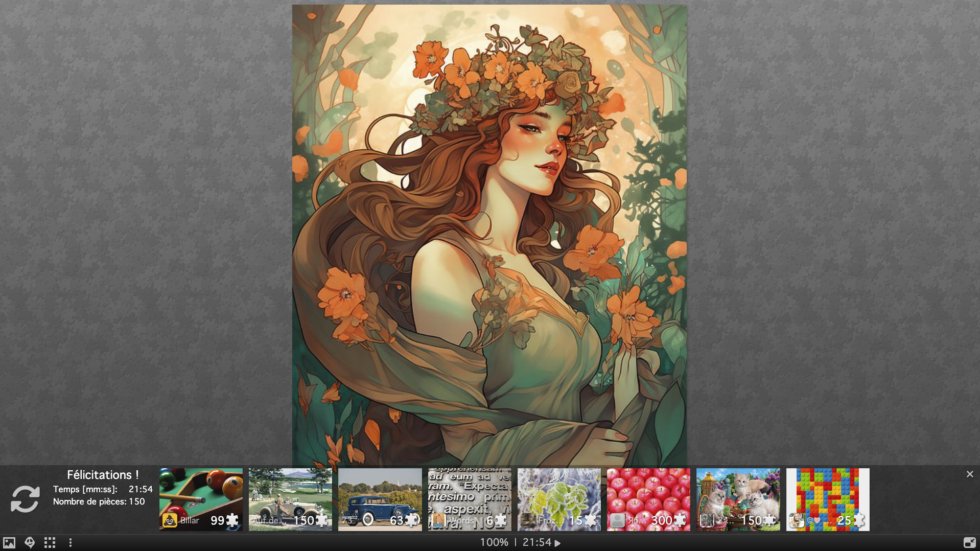Click the author avatar on the Words puzzle
This screenshot has width=980, height=551.
[438, 520]
